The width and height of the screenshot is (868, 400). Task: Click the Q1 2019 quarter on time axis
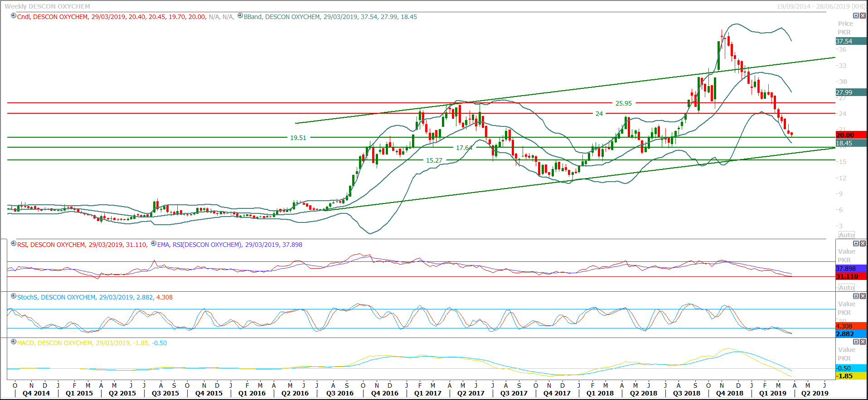coord(772,393)
